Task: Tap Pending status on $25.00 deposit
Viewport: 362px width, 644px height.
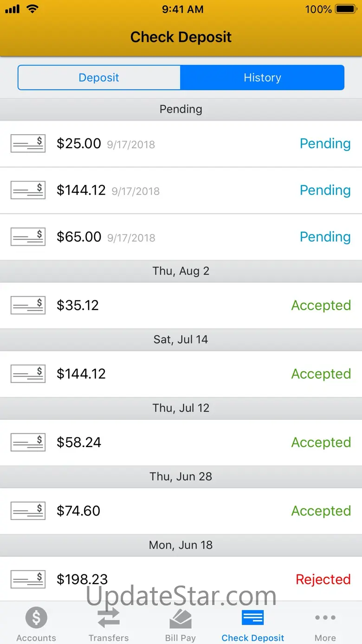Action: click(x=325, y=143)
